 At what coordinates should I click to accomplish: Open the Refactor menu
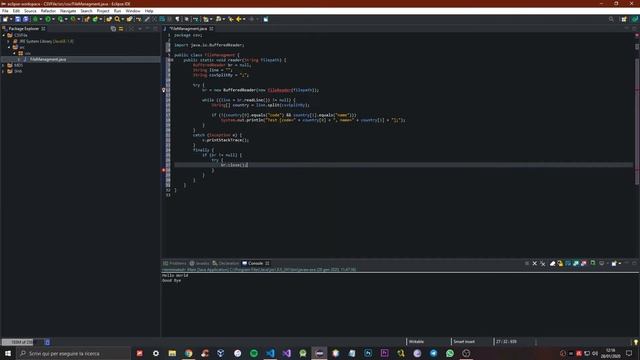click(48, 11)
